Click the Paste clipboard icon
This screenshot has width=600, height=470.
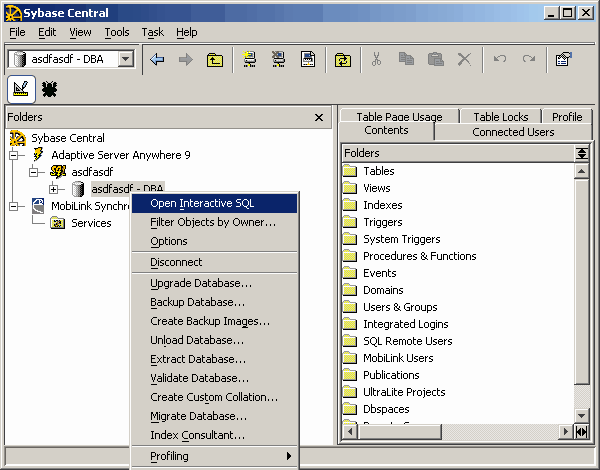pyautogui.click(x=435, y=59)
